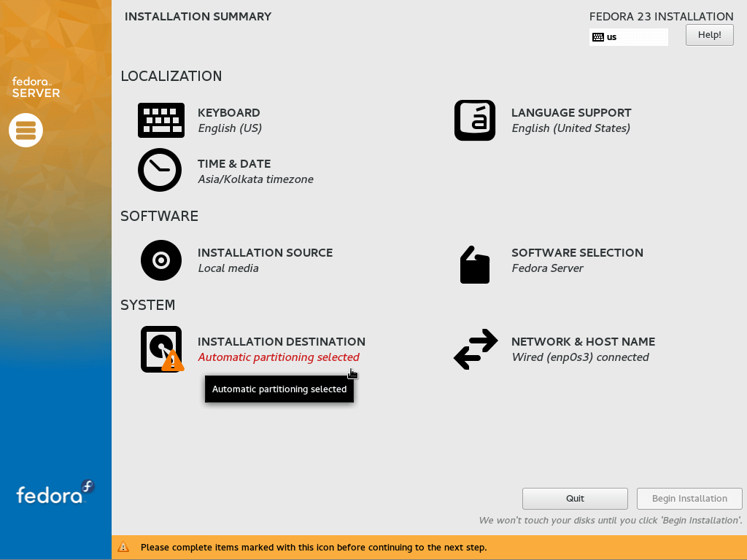Select TIME & DATE heading text
Screen dimensions: 747x560
coord(233,164)
